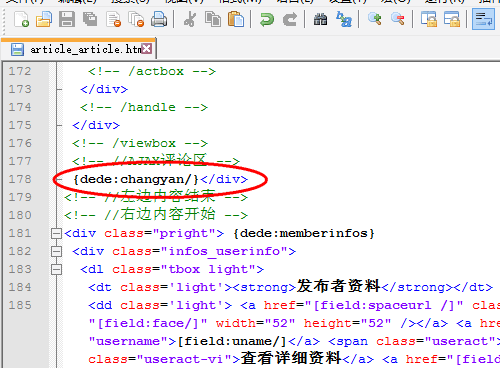
Task: Close the article_article.htm tab
Action: click(147, 49)
